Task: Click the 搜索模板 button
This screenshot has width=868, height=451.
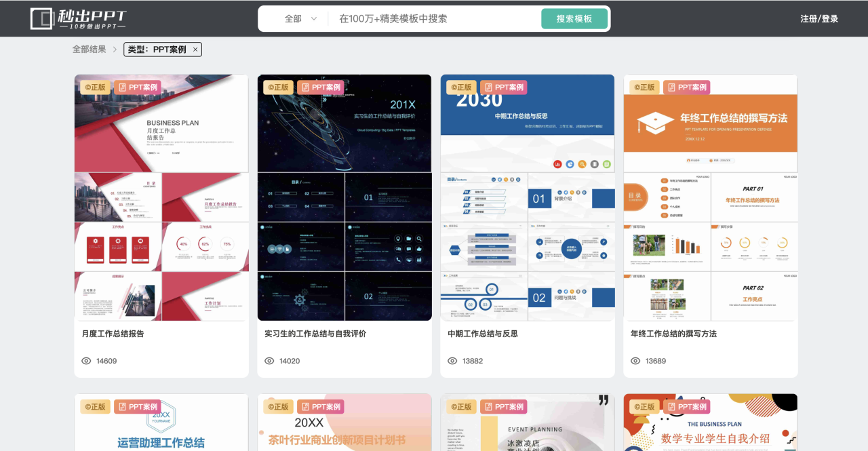Action: point(574,19)
